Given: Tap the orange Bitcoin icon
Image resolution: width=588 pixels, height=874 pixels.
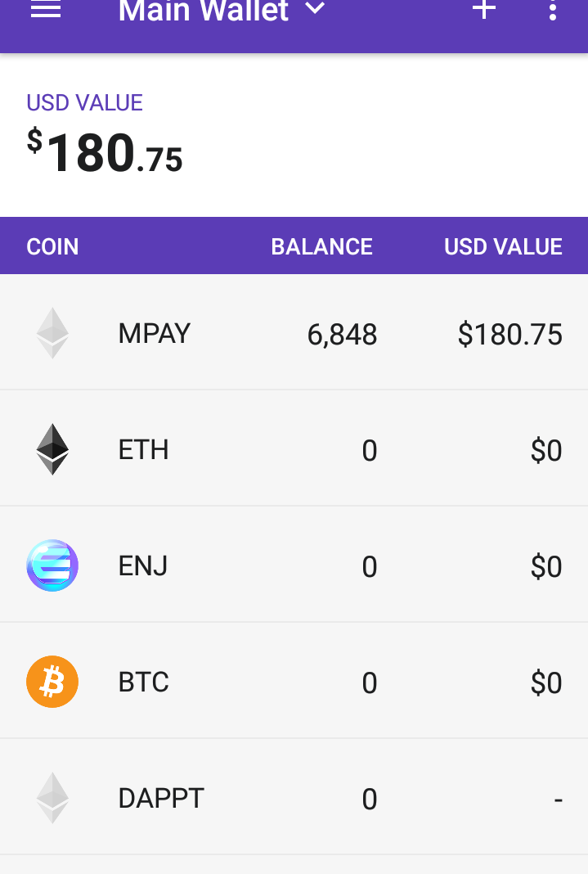Looking at the screenshot, I should point(52,682).
